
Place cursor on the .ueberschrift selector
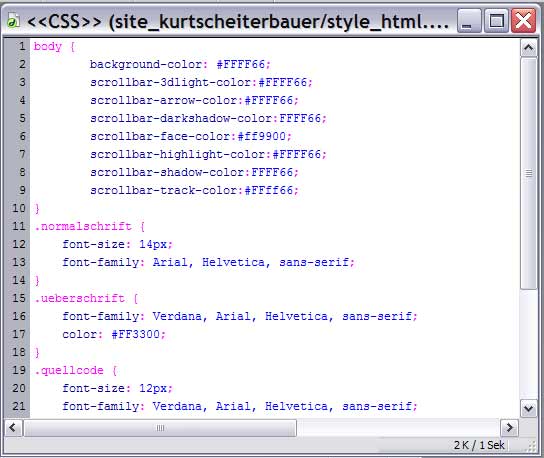pyautogui.click(x=79, y=298)
